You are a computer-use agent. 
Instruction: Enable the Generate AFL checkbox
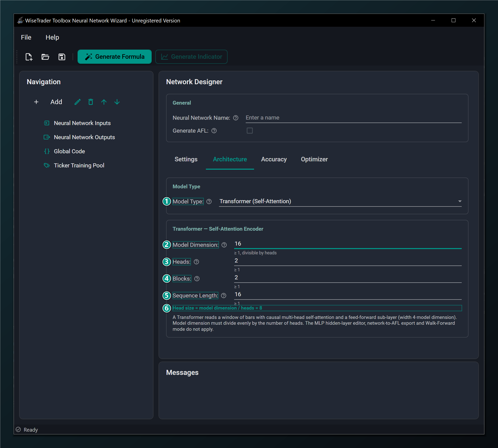(x=250, y=131)
